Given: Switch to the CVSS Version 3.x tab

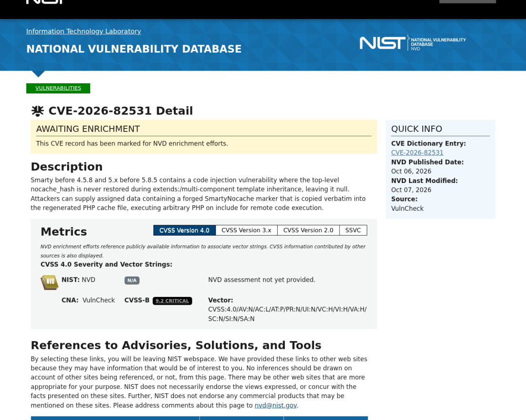Looking at the screenshot, I should coord(246,230).
